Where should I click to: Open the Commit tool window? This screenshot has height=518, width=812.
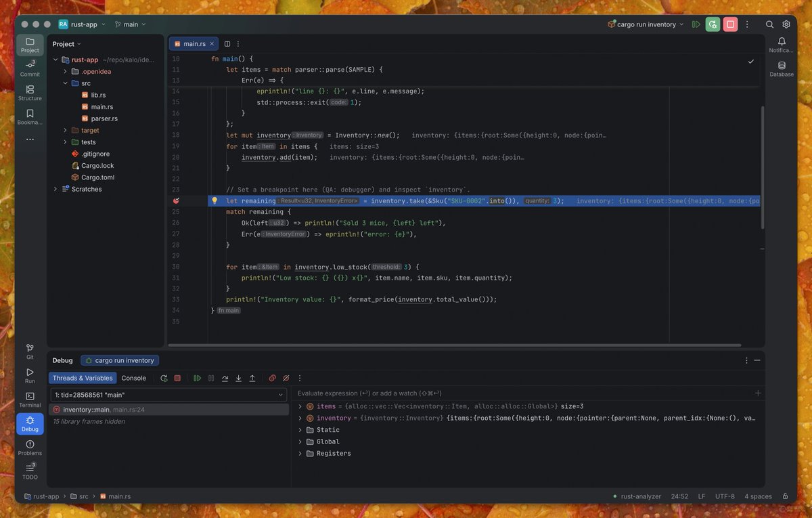click(30, 68)
